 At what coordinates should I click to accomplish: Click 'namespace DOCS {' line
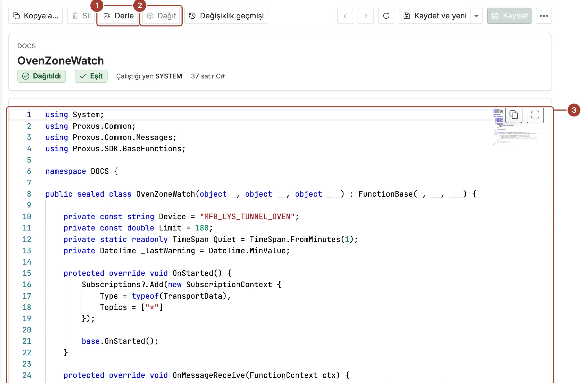[82, 171]
